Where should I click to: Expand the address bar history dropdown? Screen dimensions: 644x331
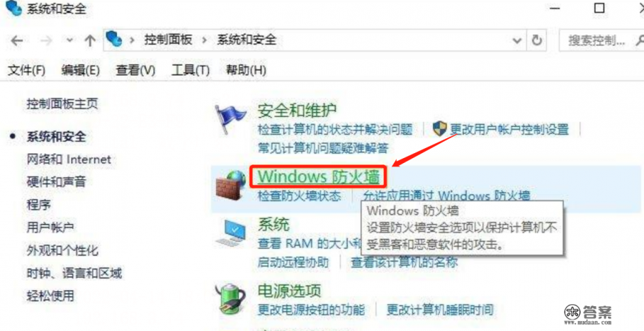(517, 40)
